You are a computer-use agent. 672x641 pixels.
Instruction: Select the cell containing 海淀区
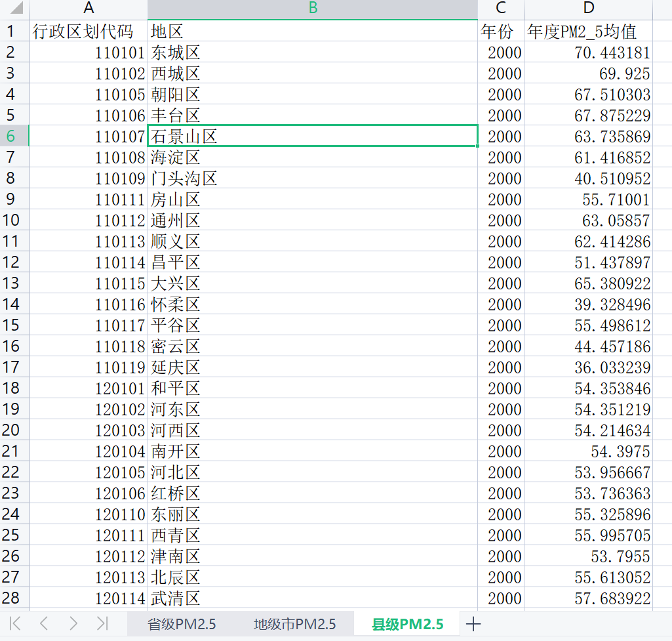(313, 157)
